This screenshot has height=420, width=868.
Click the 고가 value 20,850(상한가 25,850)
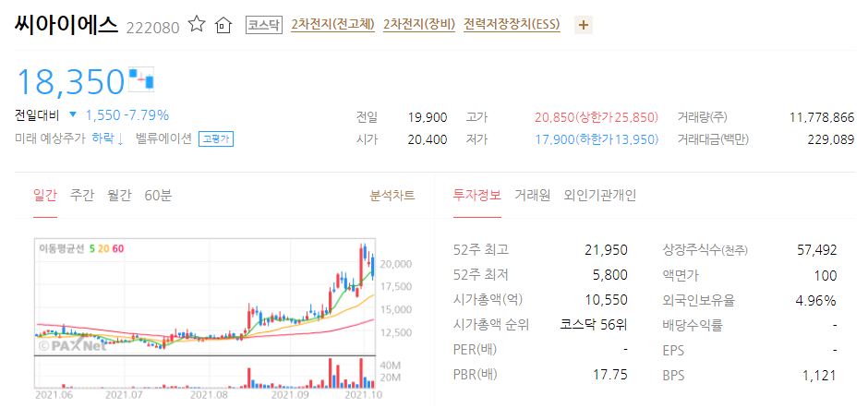click(x=597, y=117)
